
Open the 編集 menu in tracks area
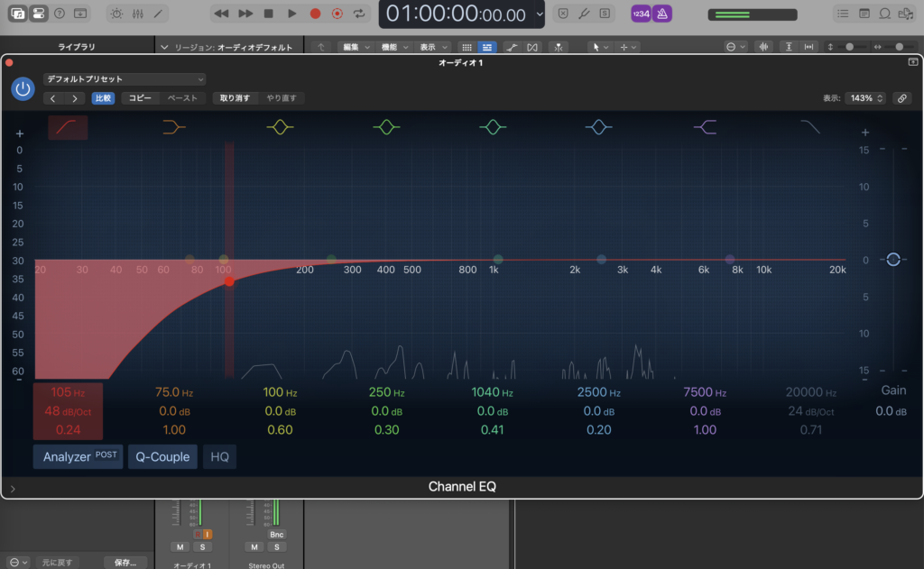click(x=356, y=47)
